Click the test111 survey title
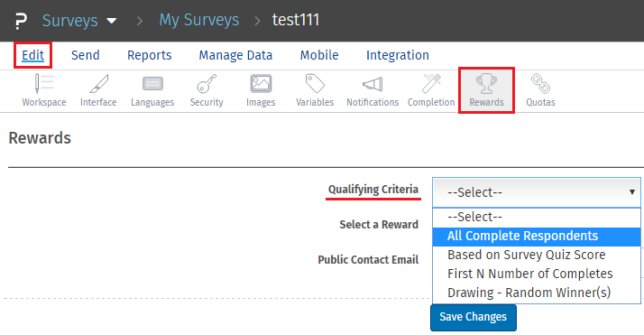 click(296, 20)
